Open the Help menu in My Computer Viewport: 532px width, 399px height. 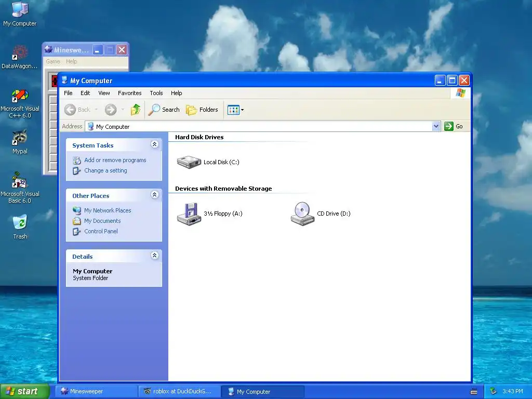pos(177,93)
